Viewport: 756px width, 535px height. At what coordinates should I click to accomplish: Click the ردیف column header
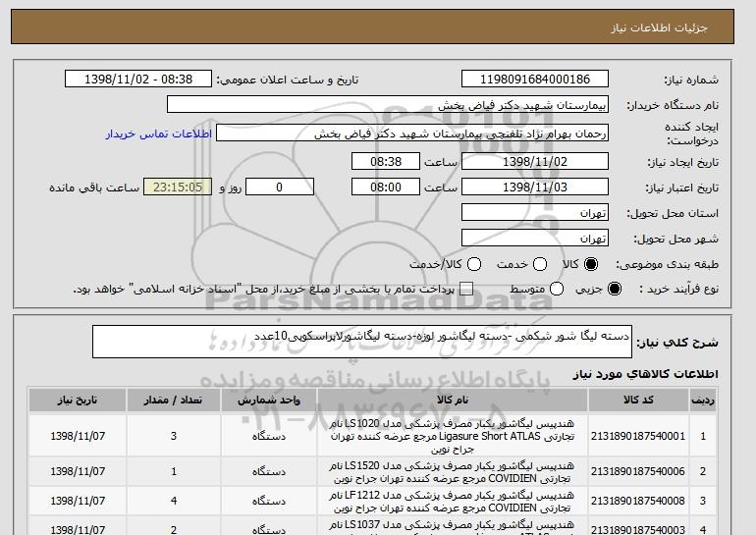702,401
